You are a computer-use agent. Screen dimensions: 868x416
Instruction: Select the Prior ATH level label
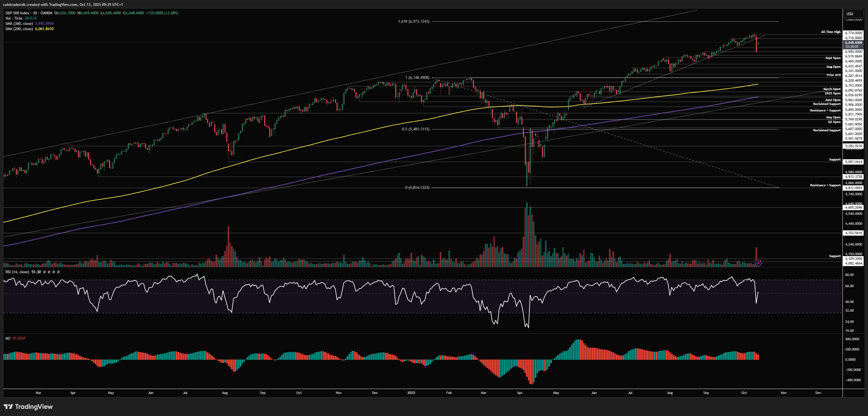(833, 75)
